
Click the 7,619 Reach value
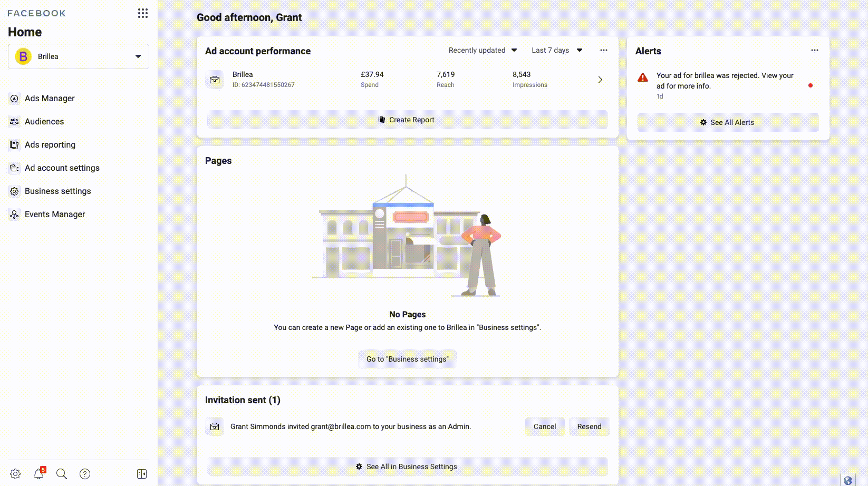pos(446,75)
